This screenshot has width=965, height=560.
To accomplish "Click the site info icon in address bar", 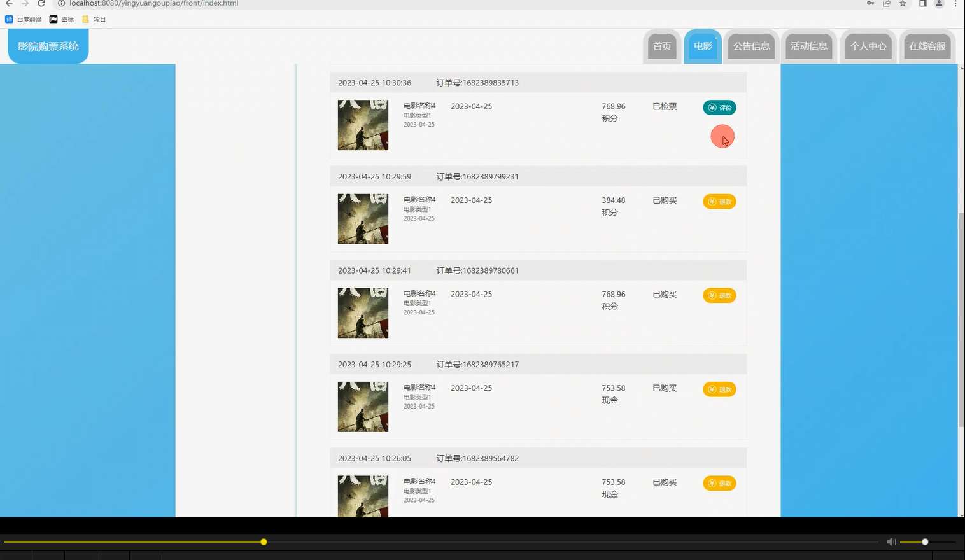I will 61,3.
